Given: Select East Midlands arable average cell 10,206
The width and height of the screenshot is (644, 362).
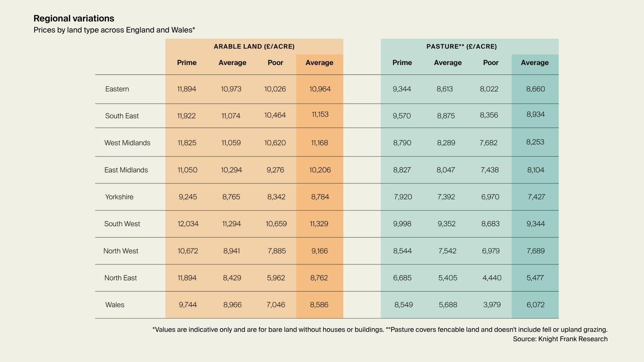Looking at the screenshot, I should pyautogui.click(x=320, y=170).
